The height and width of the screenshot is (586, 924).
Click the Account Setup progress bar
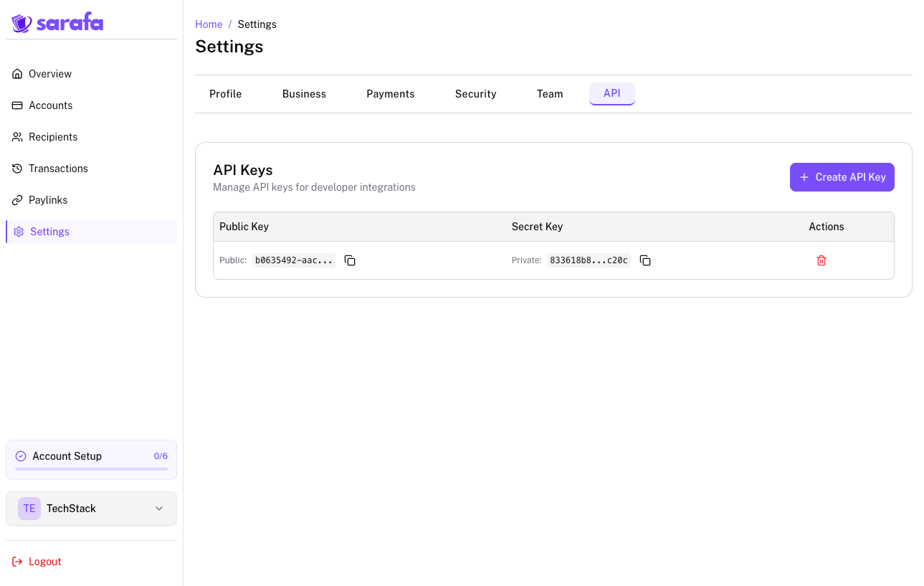91,469
